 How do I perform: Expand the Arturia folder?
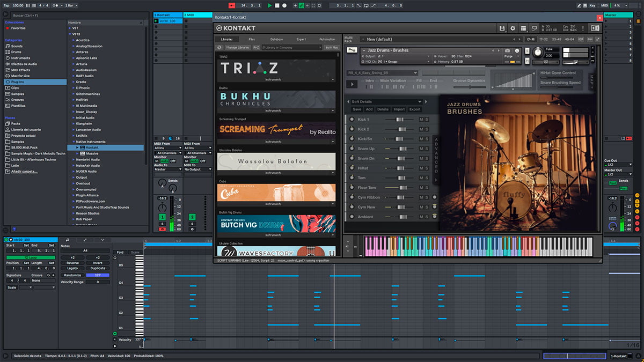coord(74,64)
